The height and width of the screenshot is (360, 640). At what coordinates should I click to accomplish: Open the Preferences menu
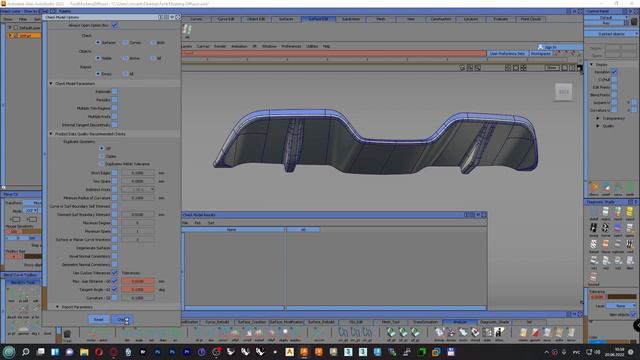point(291,47)
